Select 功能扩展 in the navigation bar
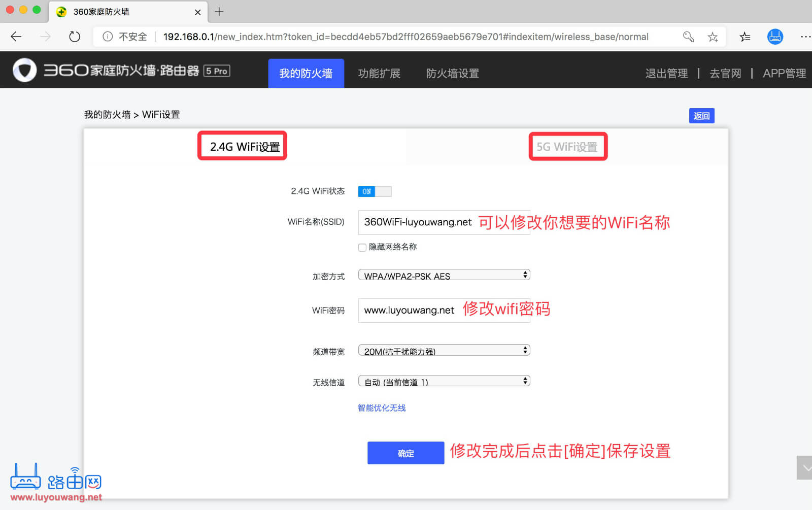Image resolution: width=812 pixels, height=510 pixels. click(379, 73)
